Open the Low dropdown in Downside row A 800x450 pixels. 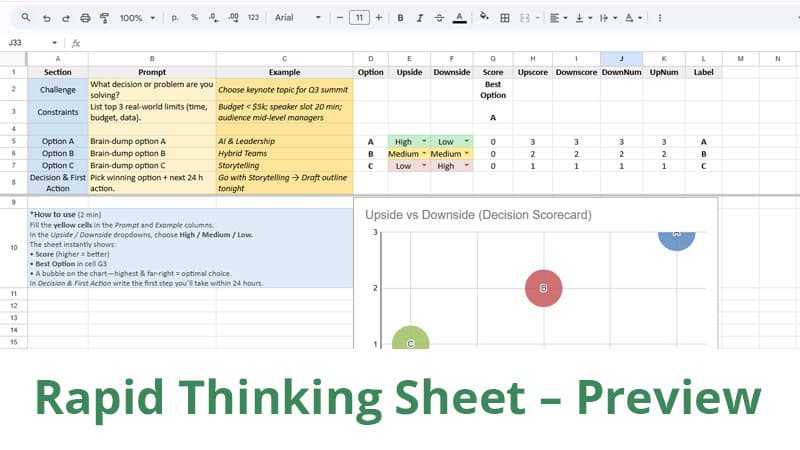click(x=466, y=141)
